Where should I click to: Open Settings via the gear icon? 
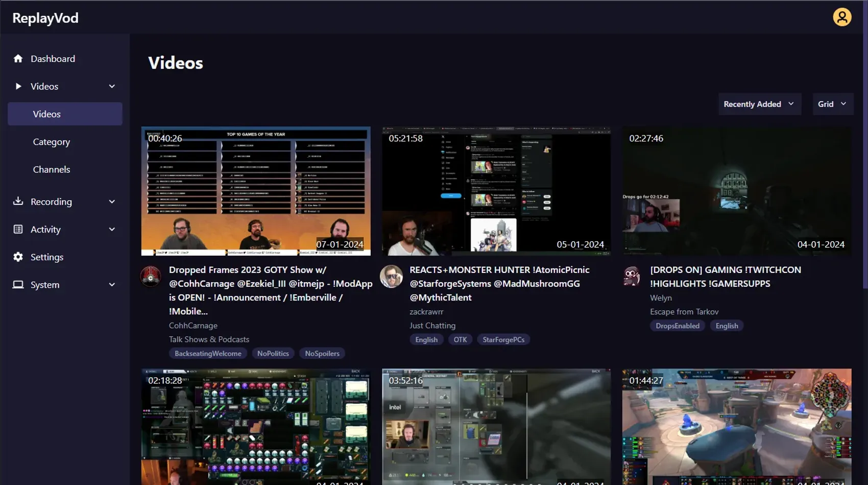[x=18, y=257]
